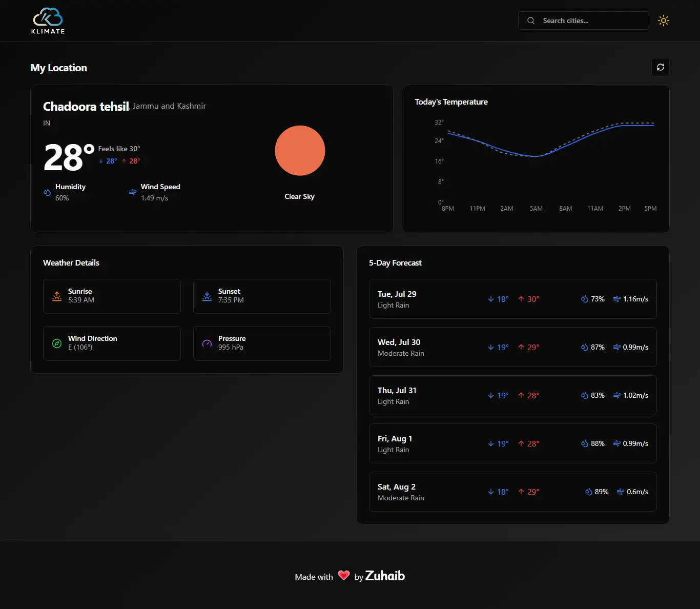Image resolution: width=700 pixels, height=609 pixels.
Task: Click the red heart icon in footer
Action: [x=344, y=576]
